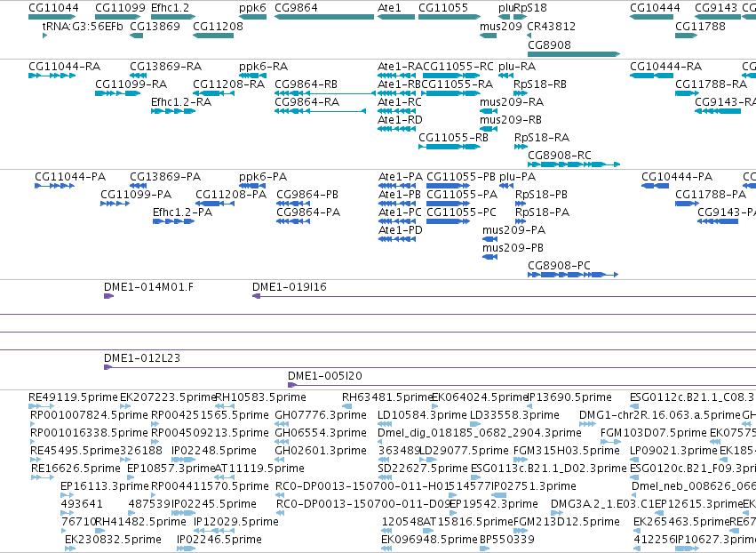The image size is (756, 553).
Task: Open the CG10444-PA protein label
Action: point(676,177)
